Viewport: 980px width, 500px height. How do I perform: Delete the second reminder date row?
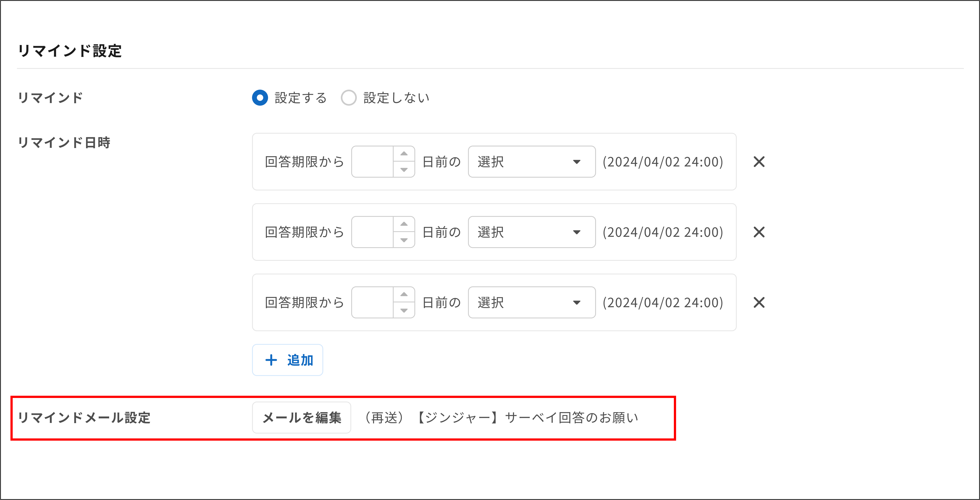(x=759, y=232)
